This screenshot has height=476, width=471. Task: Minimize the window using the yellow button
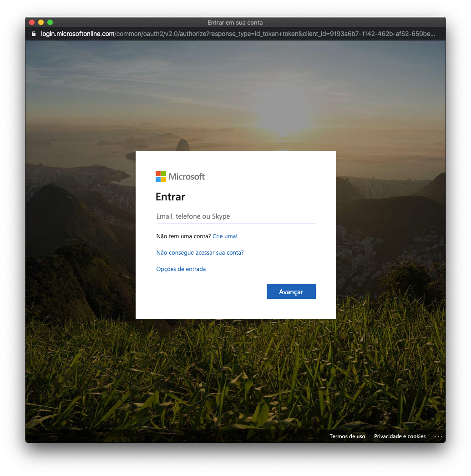click(41, 22)
